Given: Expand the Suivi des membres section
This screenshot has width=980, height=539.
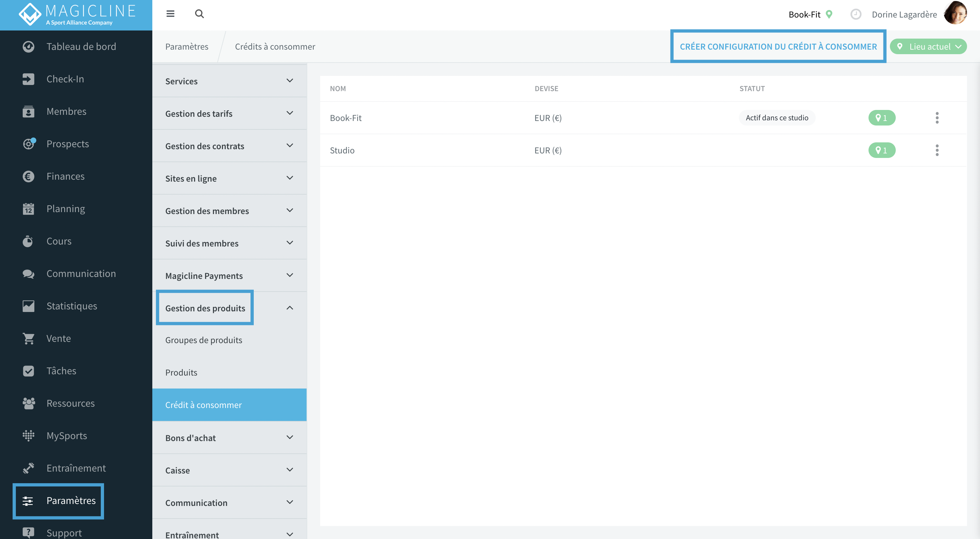Looking at the screenshot, I should (x=229, y=243).
